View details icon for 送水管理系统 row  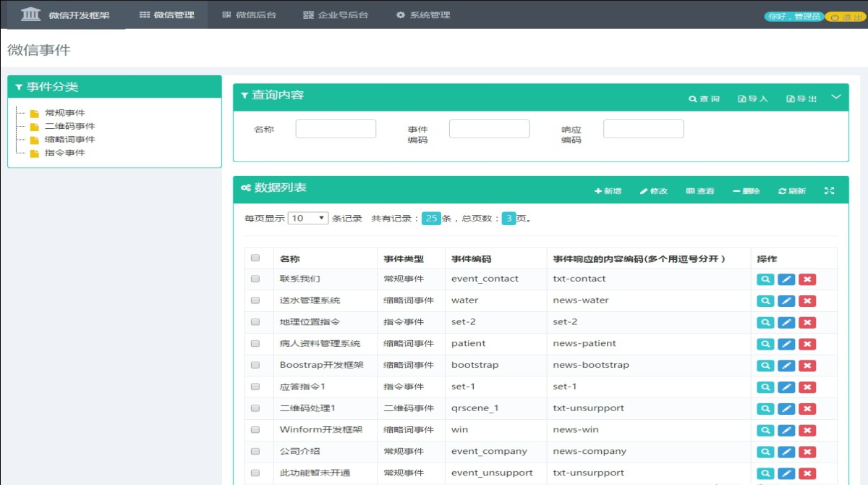click(765, 301)
